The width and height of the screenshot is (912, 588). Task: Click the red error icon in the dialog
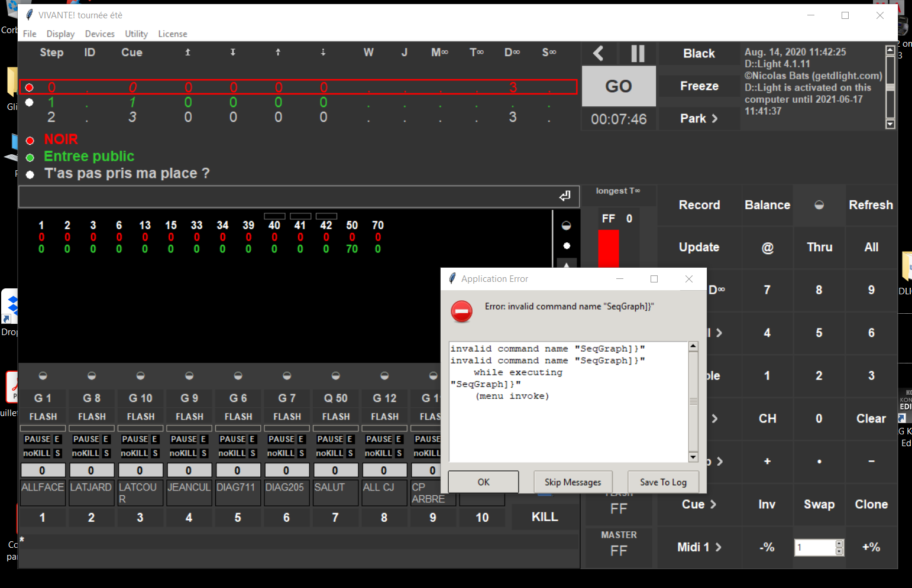(x=461, y=311)
